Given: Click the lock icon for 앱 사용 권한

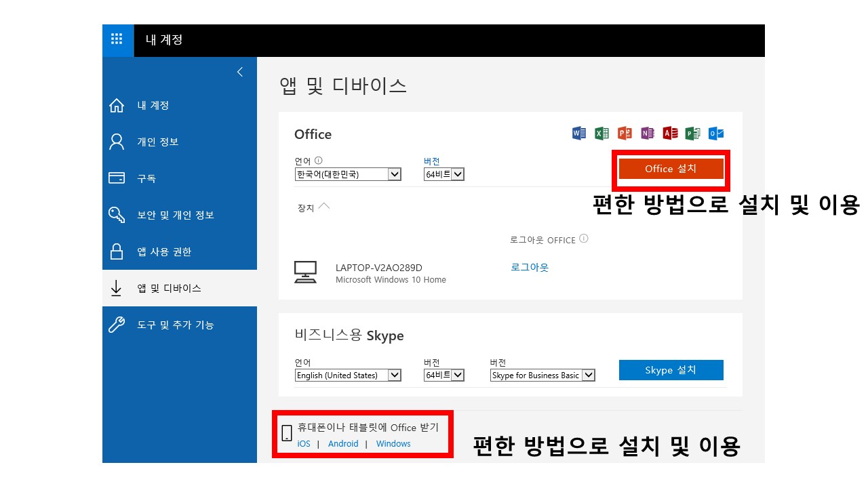Looking at the screenshot, I should (117, 251).
